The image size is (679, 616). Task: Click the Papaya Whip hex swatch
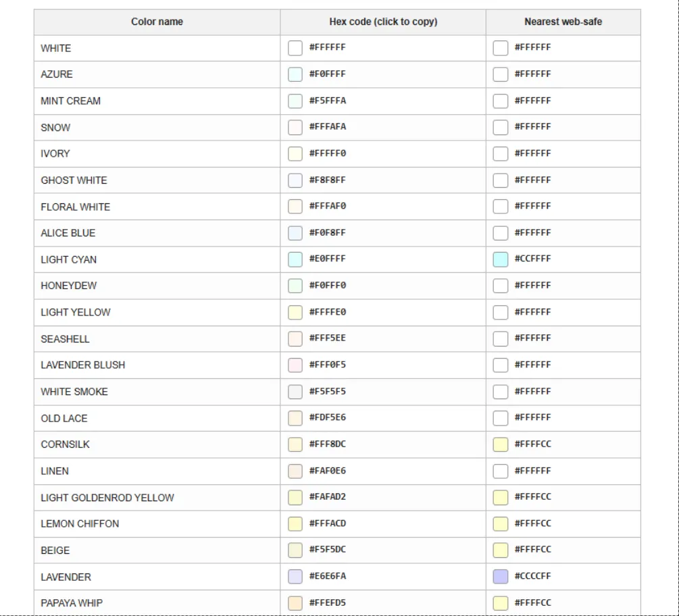(x=295, y=603)
